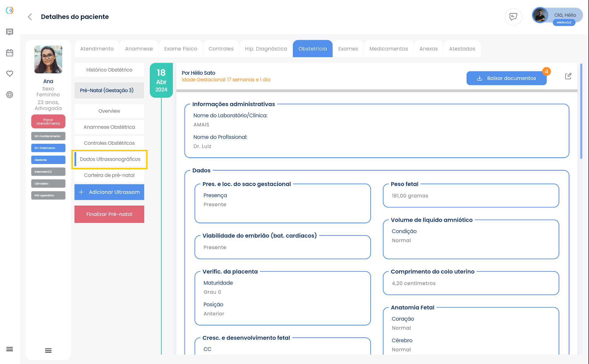Open the Controles tab

click(x=221, y=49)
